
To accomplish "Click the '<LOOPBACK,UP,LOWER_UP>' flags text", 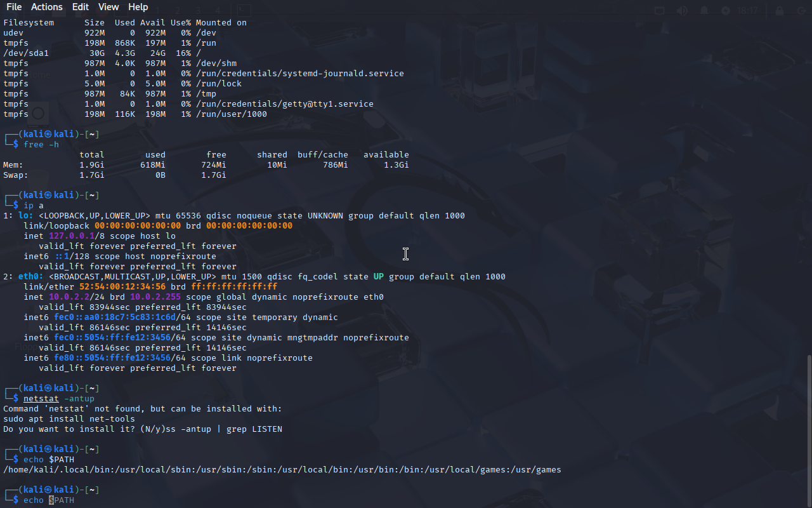I will [95, 216].
